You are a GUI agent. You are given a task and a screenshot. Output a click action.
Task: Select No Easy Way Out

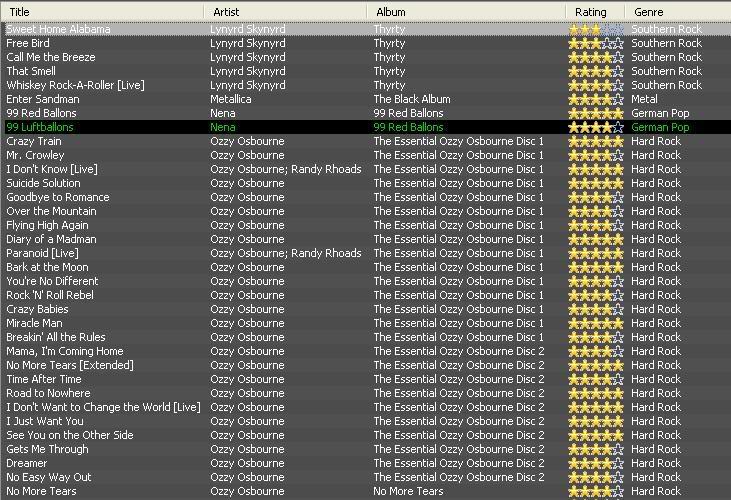coord(48,477)
